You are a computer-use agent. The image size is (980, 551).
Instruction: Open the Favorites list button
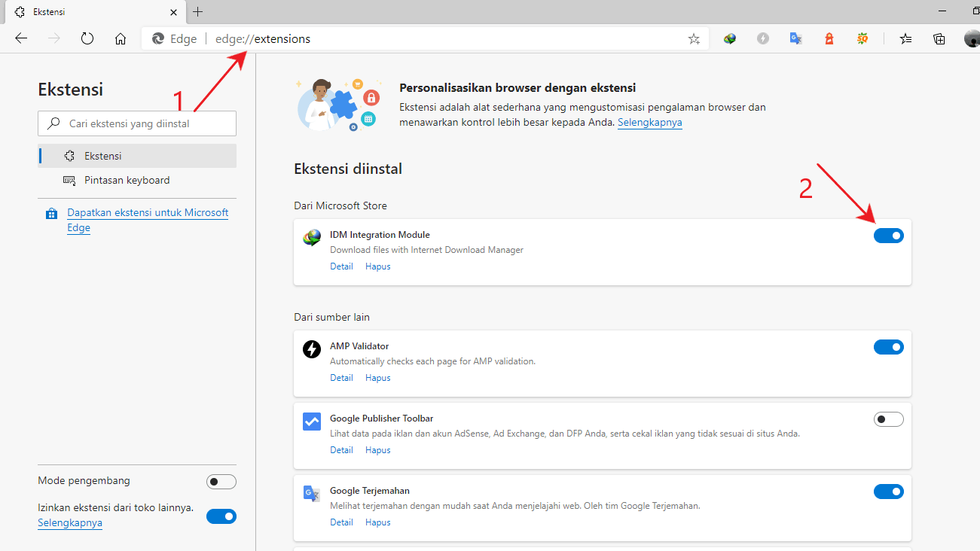point(906,38)
